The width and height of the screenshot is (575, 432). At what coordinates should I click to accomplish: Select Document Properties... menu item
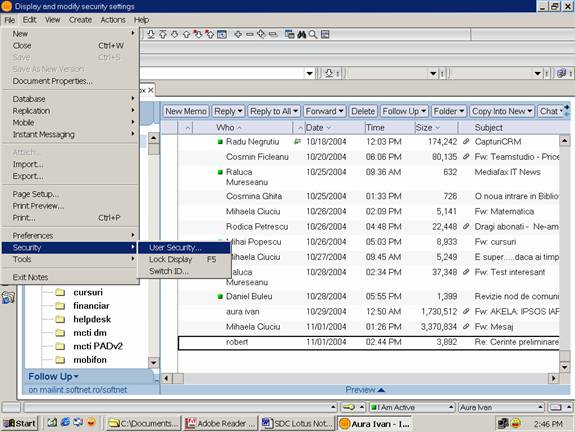tap(70, 81)
